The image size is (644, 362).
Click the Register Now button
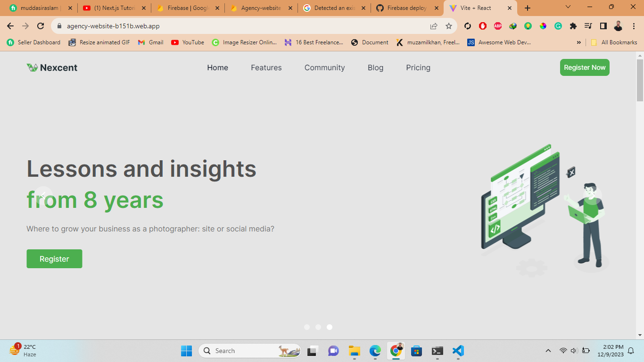coord(585,67)
